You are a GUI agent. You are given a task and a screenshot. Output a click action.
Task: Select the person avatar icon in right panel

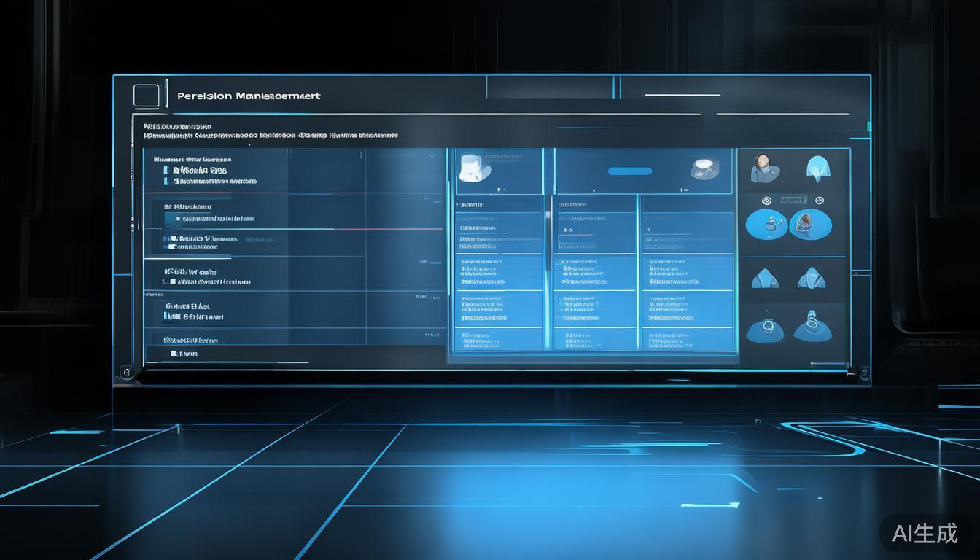(x=764, y=168)
